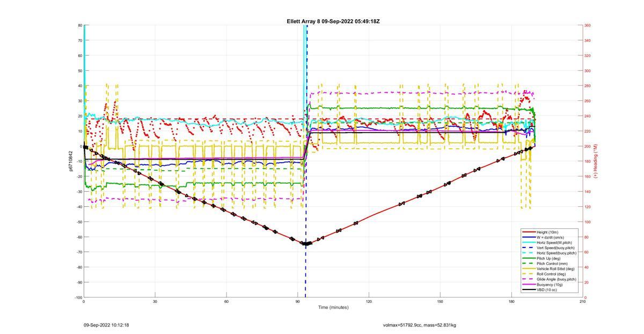Click the solid magenta line sample beside Buoyancy
This screenshot has height=334, width=644.
pyautogui.click(x=528, y=285)
